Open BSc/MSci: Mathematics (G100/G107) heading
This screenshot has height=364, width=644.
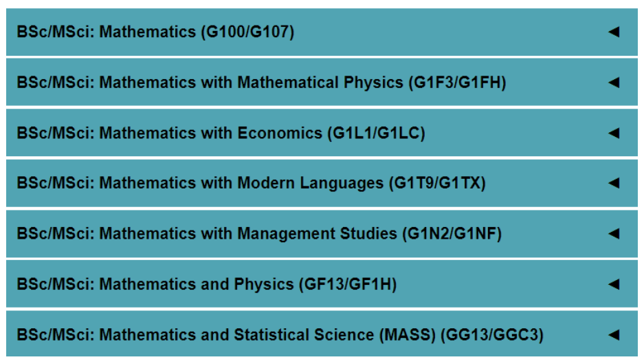click(155, 32)
